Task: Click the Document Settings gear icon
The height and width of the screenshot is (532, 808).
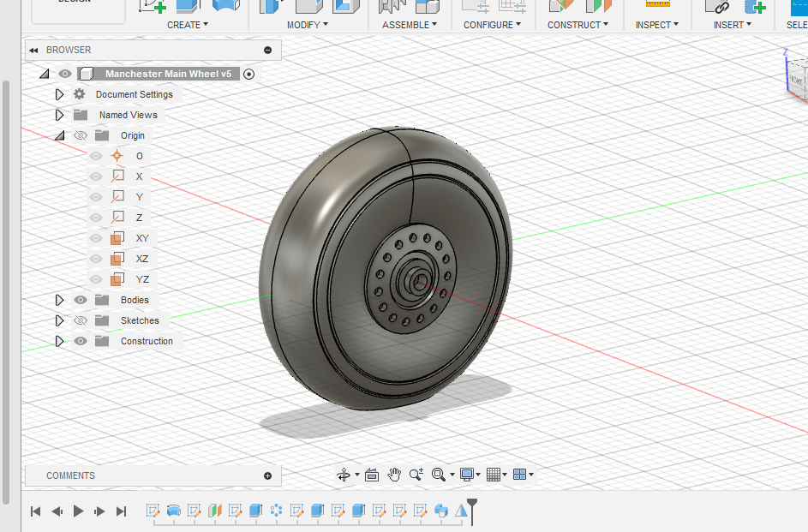Action: pyautogui.click(x=80, y=94)
